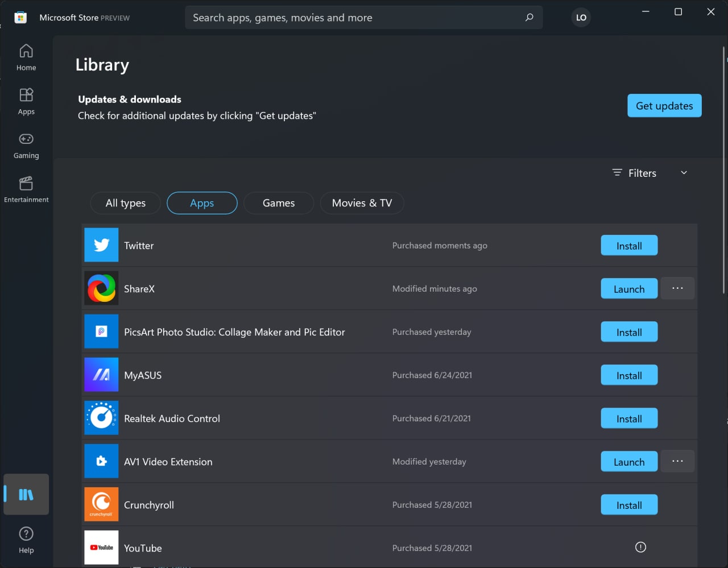Launch AV1 Video Extension
The width and height of the screenshot is (728, 568).
tap(629, 462)
